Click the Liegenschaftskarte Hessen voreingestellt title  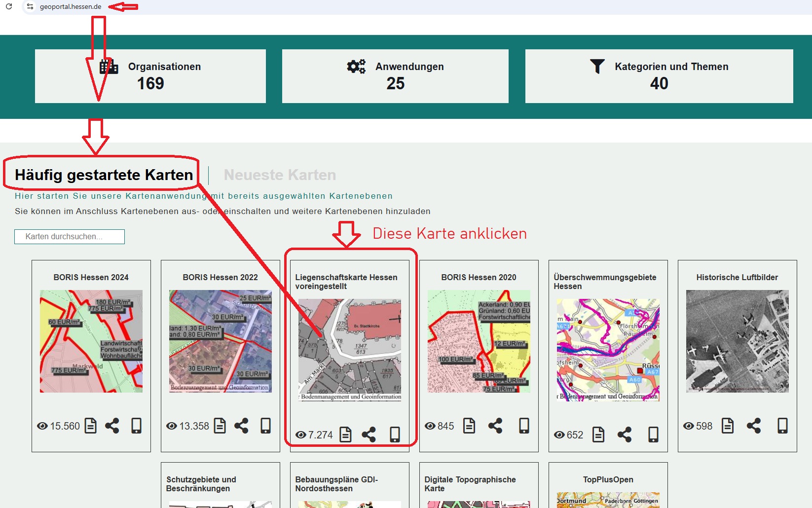(x=346, y=282)
